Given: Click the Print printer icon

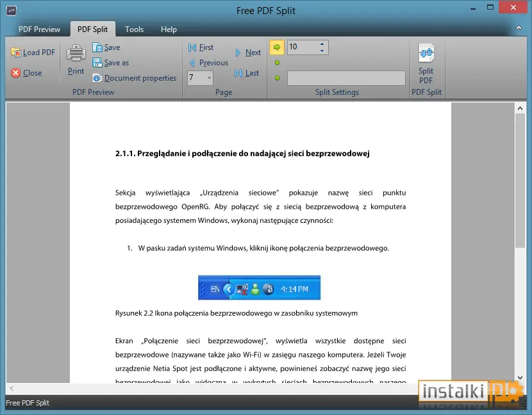Looking at the screenshot, I should [x=76, y=53].
